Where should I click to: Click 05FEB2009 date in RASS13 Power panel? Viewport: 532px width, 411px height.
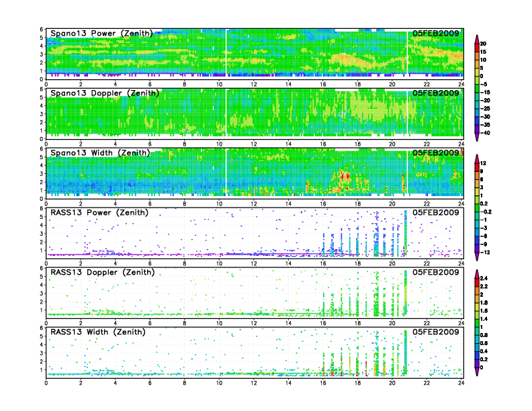(436, 213)
